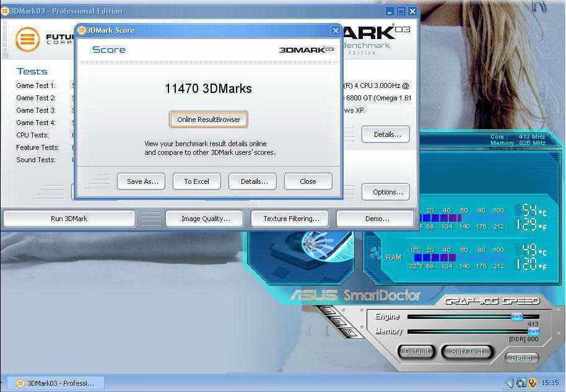
Task: Click the Close button in score dialog
Action: pyautogui.click(x=308, y=181)
